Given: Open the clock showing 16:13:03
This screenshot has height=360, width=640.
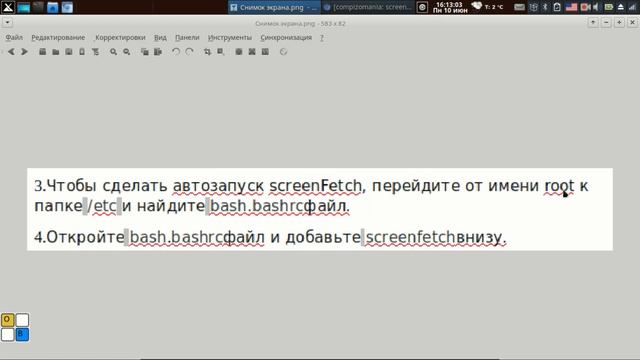Looking at the screenshot, I should pyautogui.click(x=450, y=7).
